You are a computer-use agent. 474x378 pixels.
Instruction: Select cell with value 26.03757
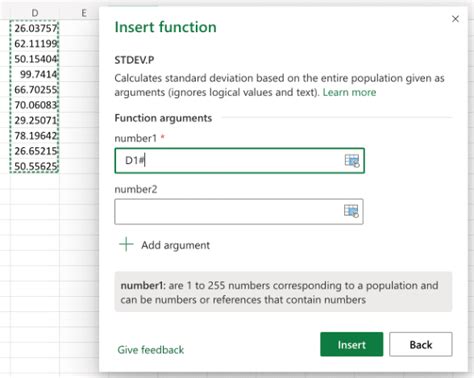pos(35,28)
